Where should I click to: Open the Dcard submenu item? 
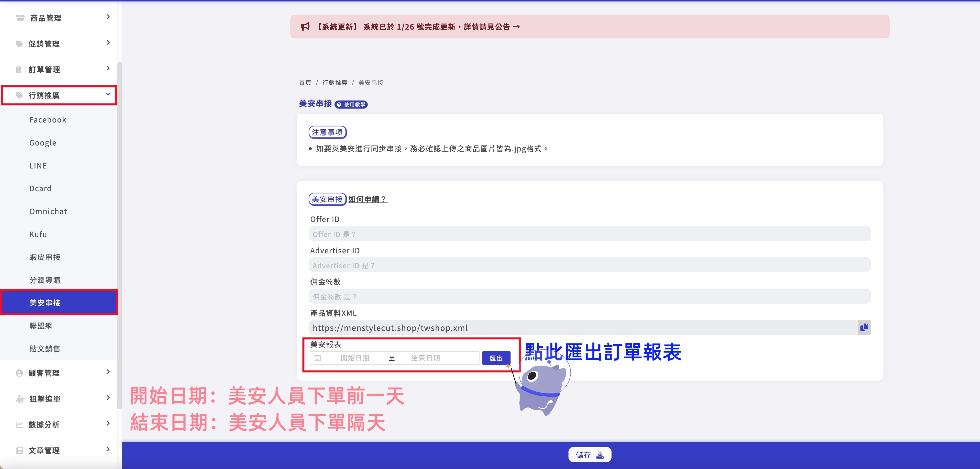click(59, 189)
